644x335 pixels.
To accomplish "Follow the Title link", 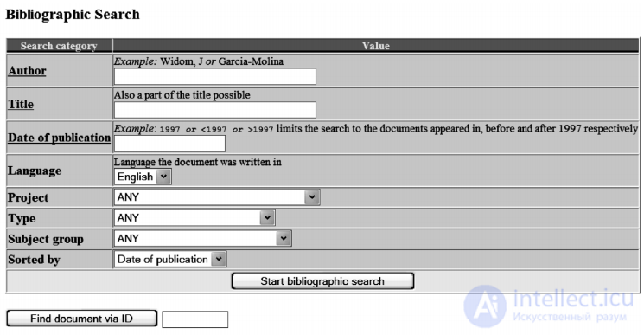I will click(21, 105).
